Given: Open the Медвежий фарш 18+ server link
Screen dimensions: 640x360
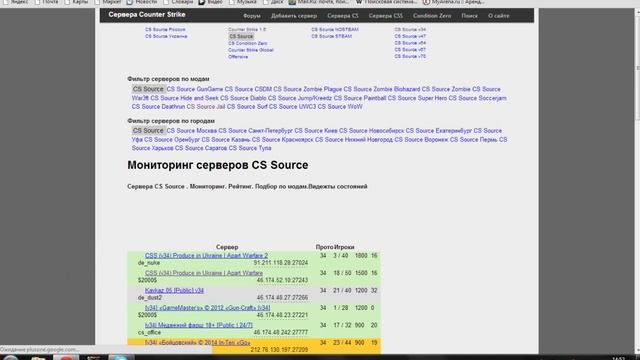Looking at the screenshot, I should [199, 326].
